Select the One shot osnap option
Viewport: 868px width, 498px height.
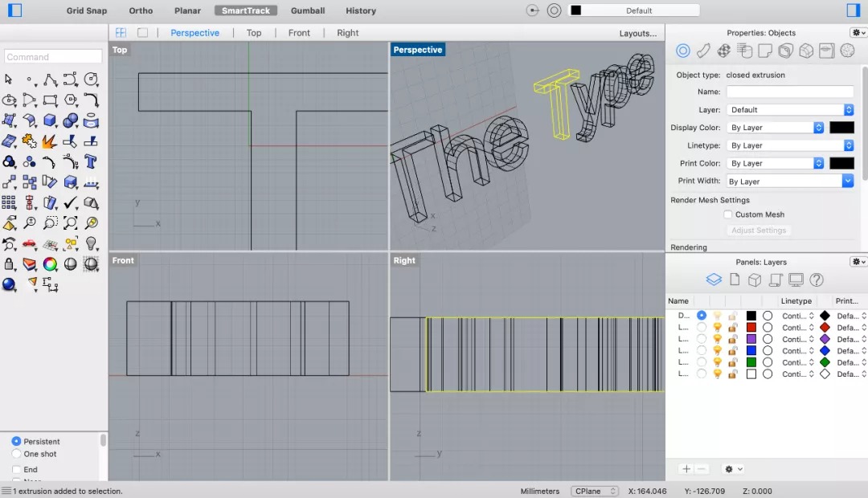tap(16, 454)
